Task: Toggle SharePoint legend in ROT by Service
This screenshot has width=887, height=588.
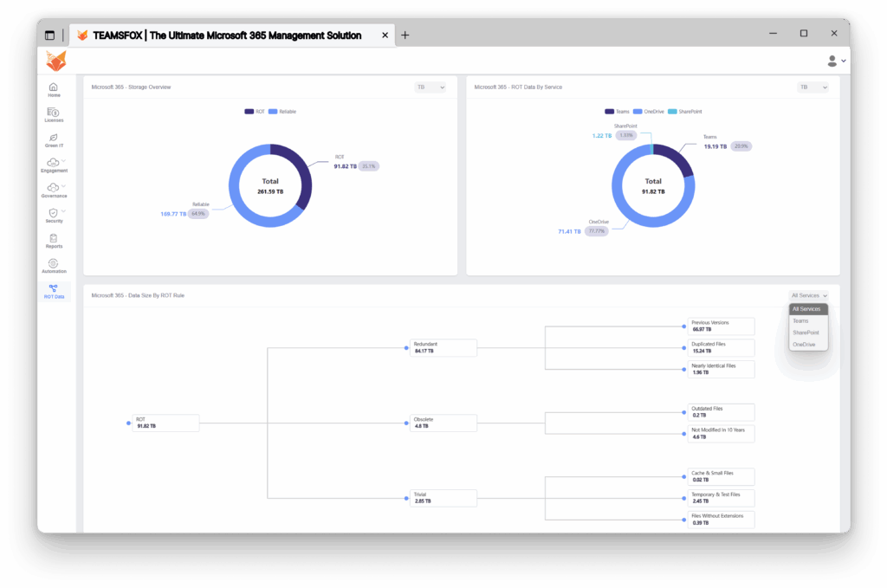Action: tap(685, 112)
